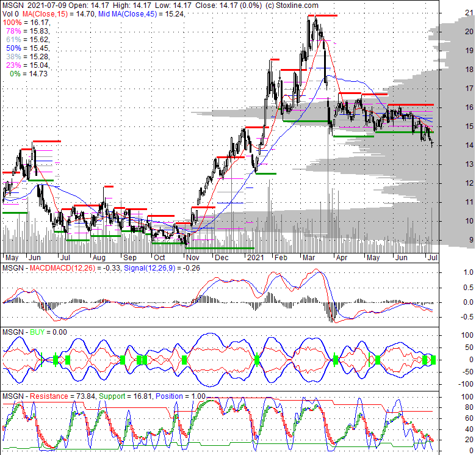Click the Feb time axis label

point(281,258)
